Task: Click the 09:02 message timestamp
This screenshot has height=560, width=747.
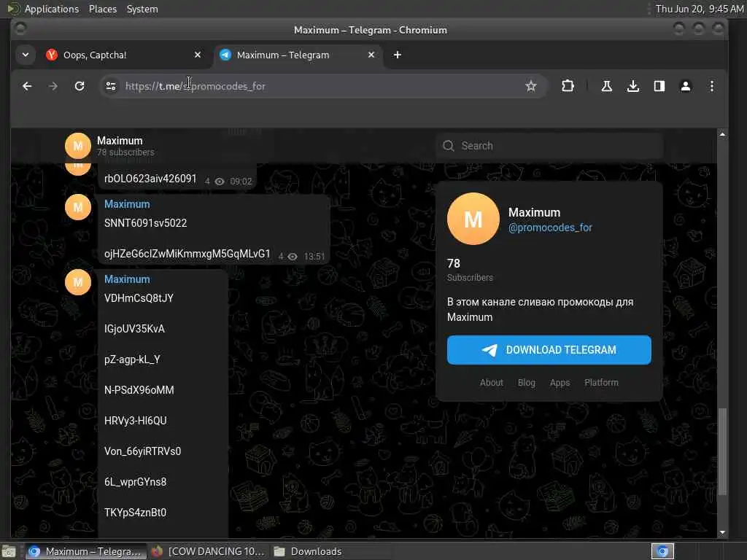Action: [x=241, y=182]
